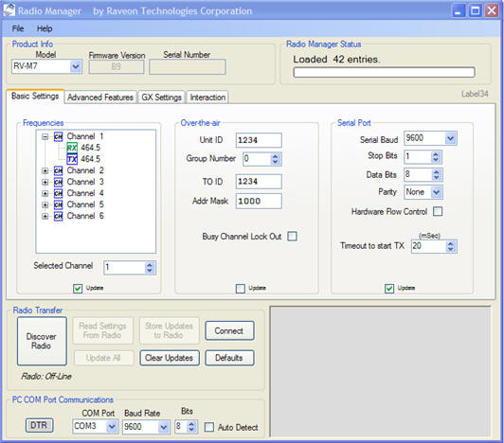Click the Radio Manager app icon in title bar
Image resolution: width=504 pixels, height=443 pixels.
[x=9, y=10]
